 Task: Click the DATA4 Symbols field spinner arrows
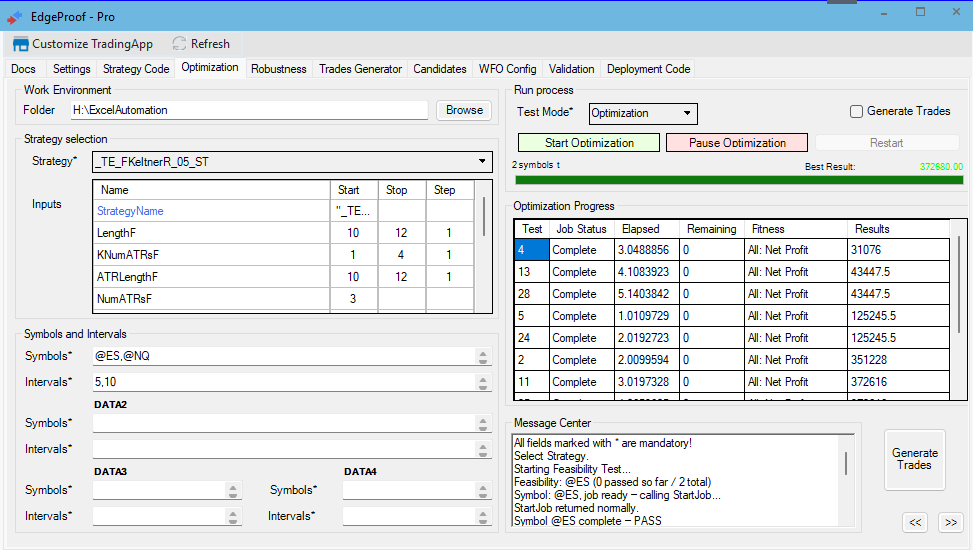[x=483, y=491]
